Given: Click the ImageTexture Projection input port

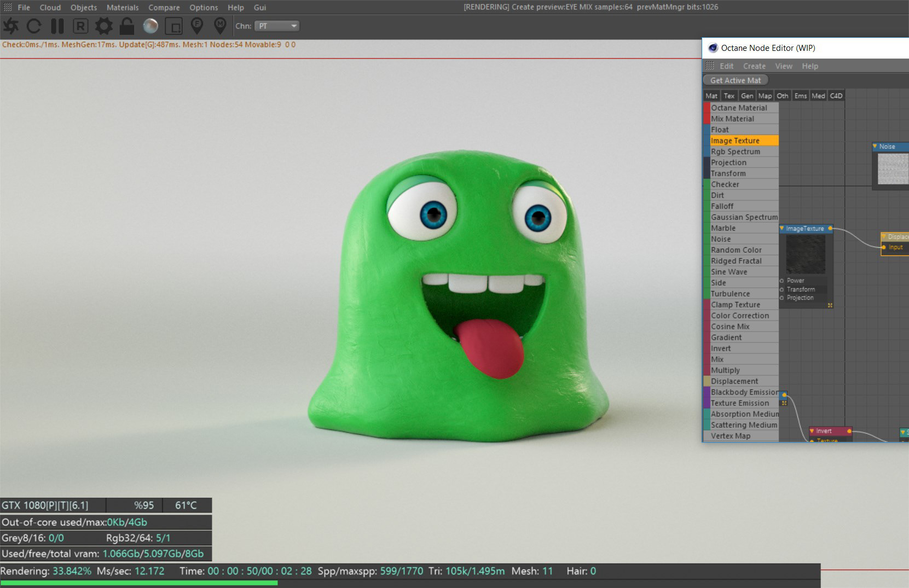Looking at the screenshot, I should tap(781, 298).
